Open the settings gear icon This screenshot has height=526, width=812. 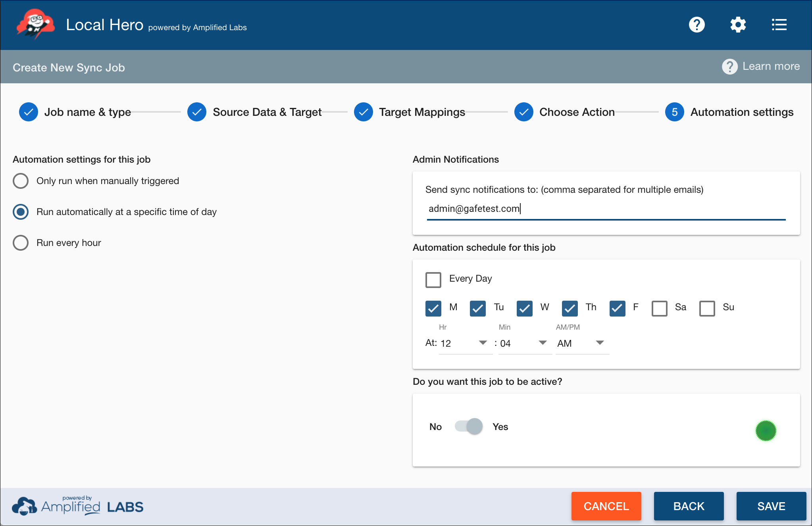pyautogui.click(x=738, y=25)
